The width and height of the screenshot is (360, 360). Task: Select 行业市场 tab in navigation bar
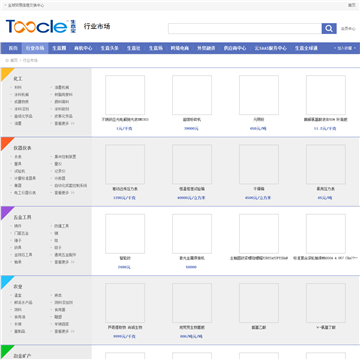tap(35, 48)
